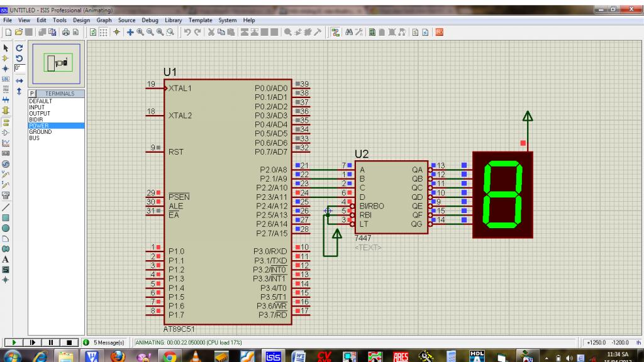This screenshot has height=362, width=644.
Task: Click the rotate clockwise icon
Action: [19, 48]
